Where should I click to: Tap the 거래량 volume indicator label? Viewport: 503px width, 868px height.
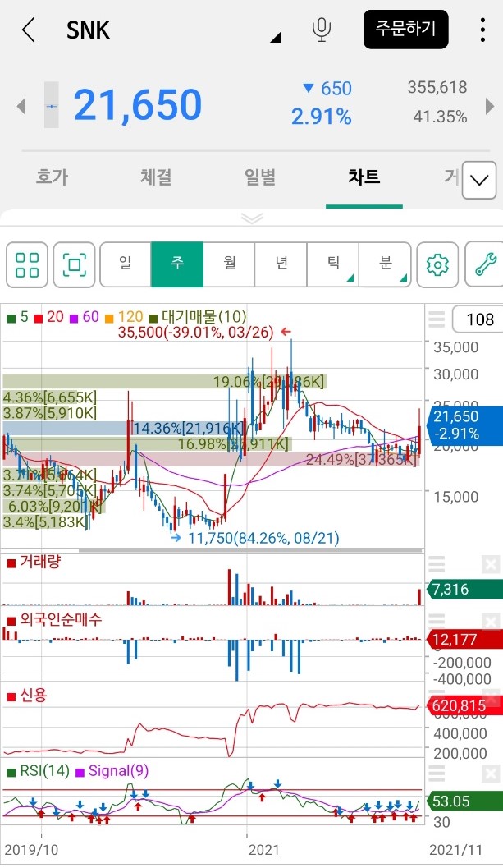(34, 563)
